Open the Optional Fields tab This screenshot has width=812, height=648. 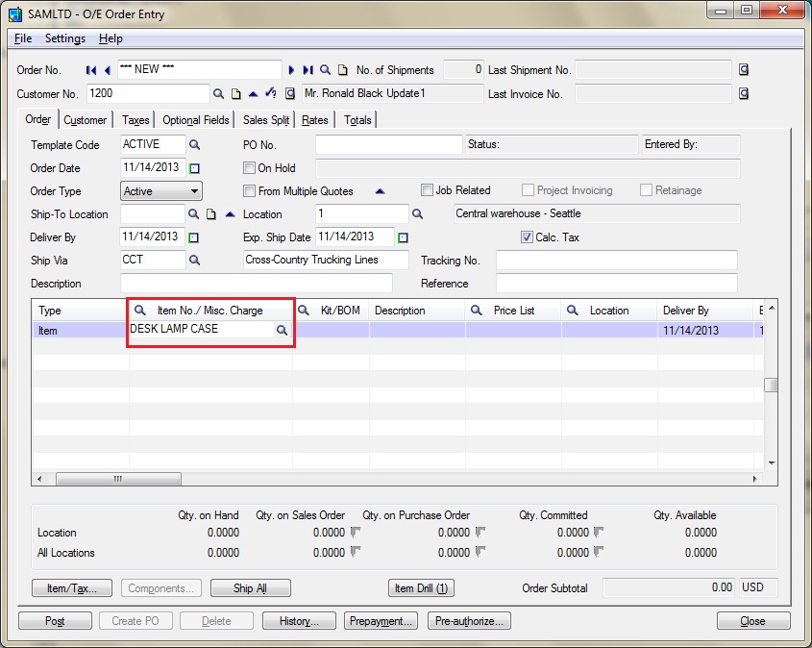pyautogui.click(x=196, y=120)
